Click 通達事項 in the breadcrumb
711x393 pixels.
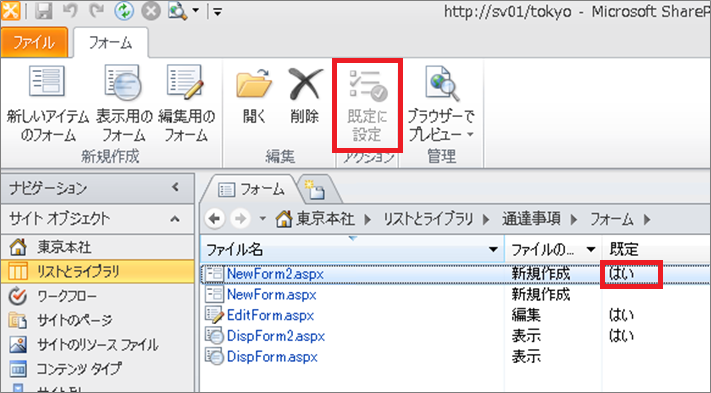[531, 219]
